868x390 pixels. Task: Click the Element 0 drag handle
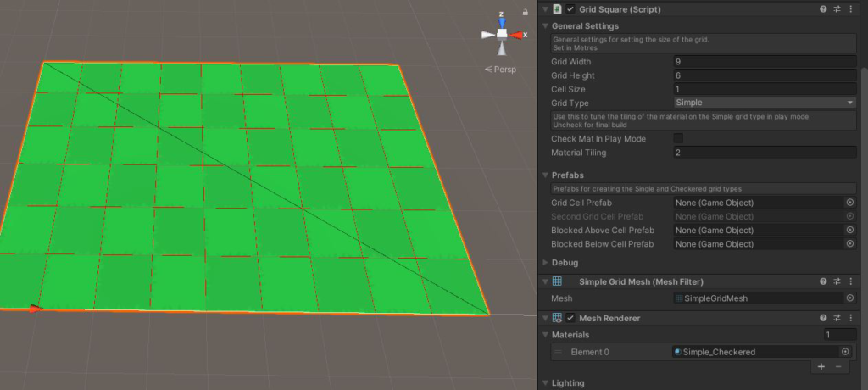coord(558,352)
